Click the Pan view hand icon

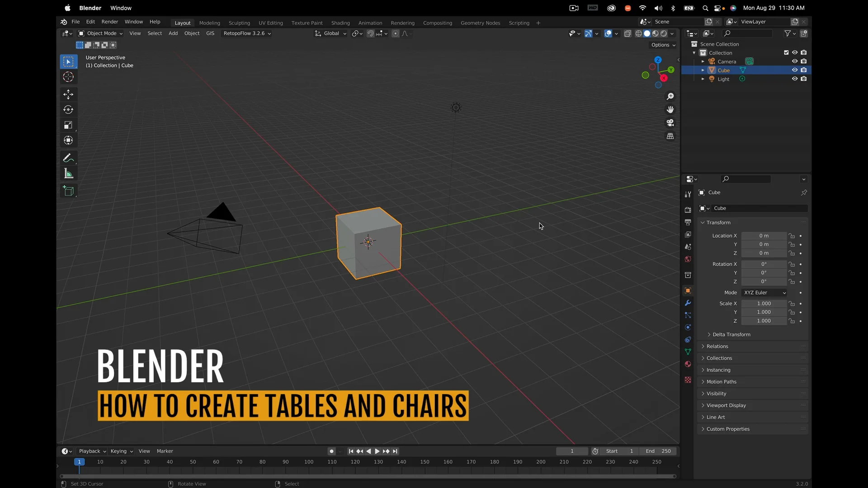tap(670, 109)
